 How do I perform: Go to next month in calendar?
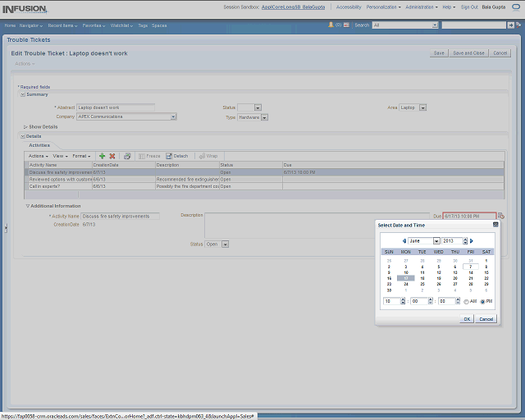[x=472, y=241]
